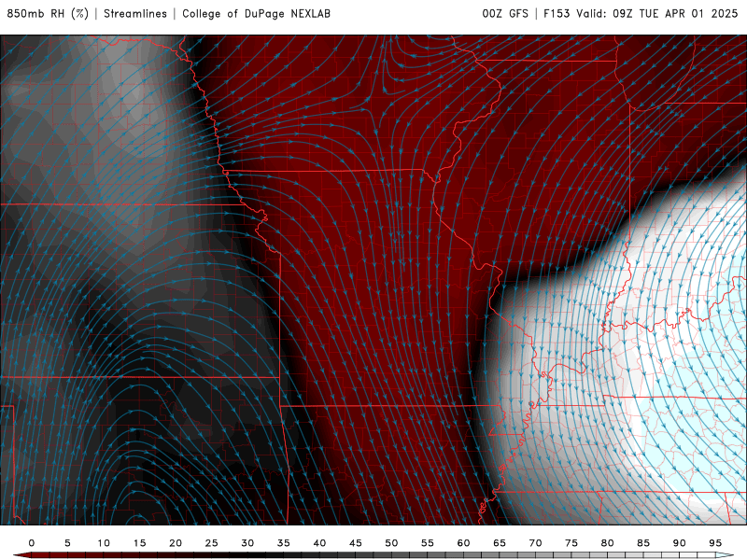Select the "65" color scale value
The width and height of the screenshot is (747, 560).
500,543
